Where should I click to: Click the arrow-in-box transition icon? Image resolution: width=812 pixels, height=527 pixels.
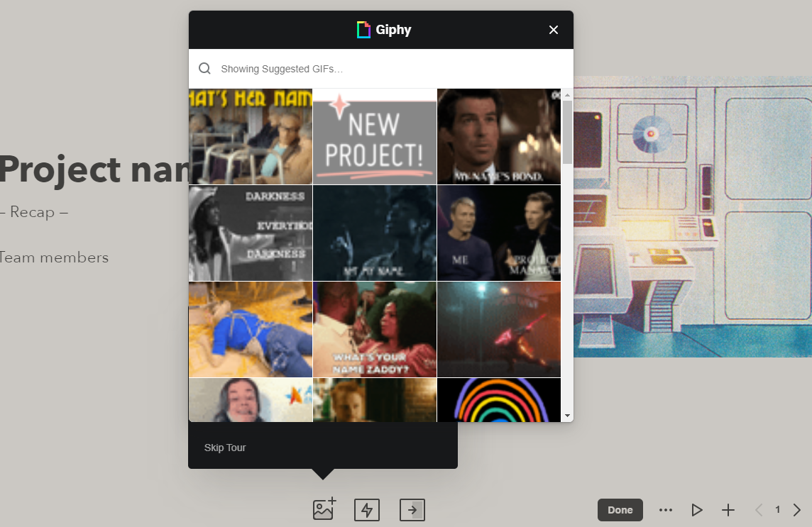tap(412, 510)
